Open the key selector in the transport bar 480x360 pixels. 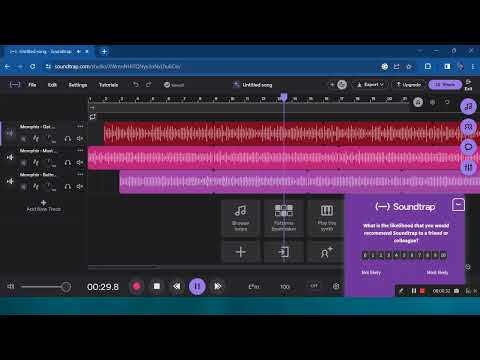tap(254, 286)
